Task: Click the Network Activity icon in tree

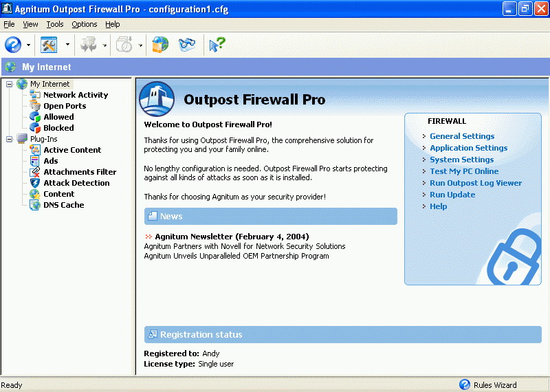Action: 35,95
